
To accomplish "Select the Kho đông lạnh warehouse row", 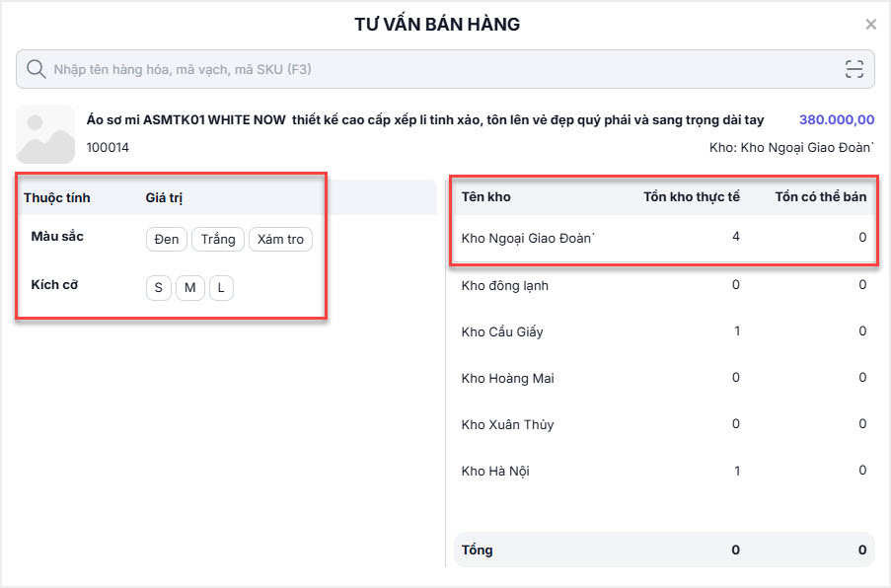I will [x=505, y=286].
